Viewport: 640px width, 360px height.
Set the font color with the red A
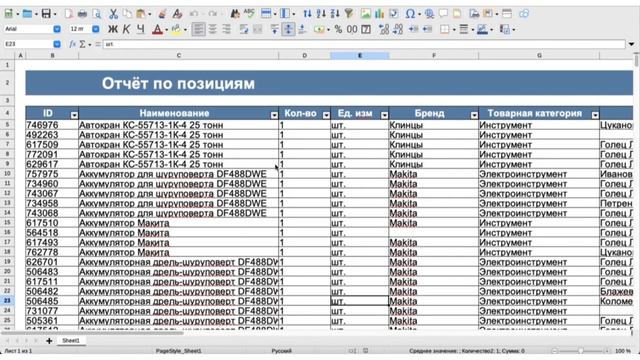(157, 29)
